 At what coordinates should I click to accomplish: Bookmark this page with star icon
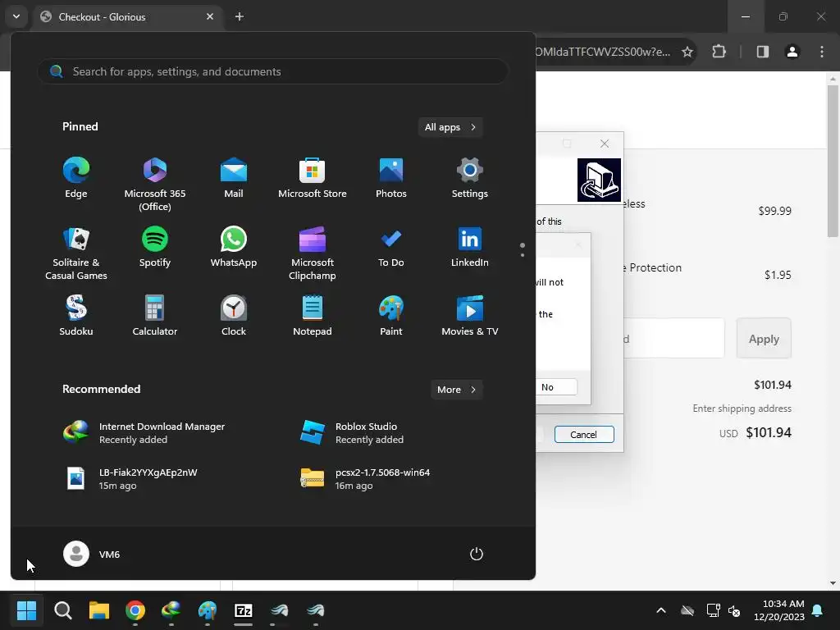coord(687,52)
